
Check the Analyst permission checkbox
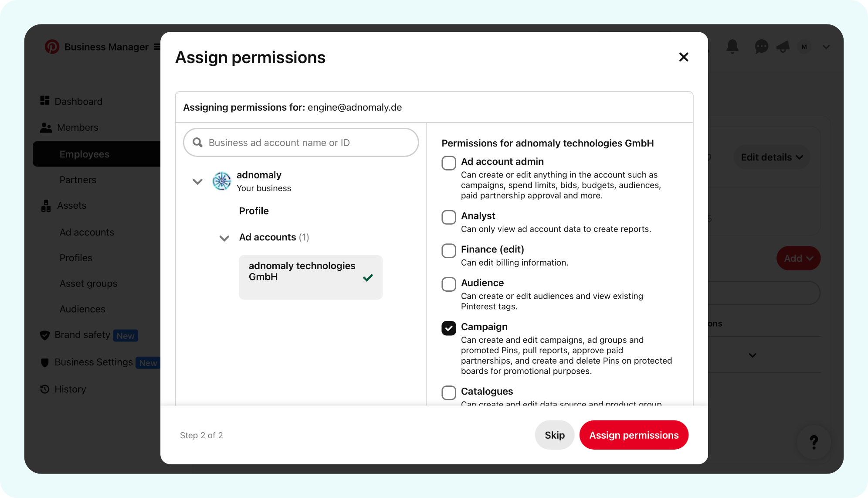click(x=449, y=217)
